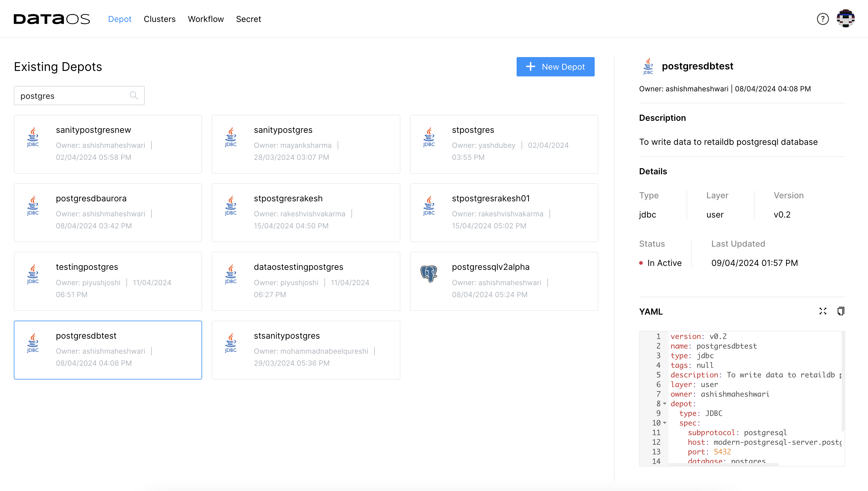Collapse the depot block at YAML line 8
This screenshot has height=491, width=868.
[665, 404]
